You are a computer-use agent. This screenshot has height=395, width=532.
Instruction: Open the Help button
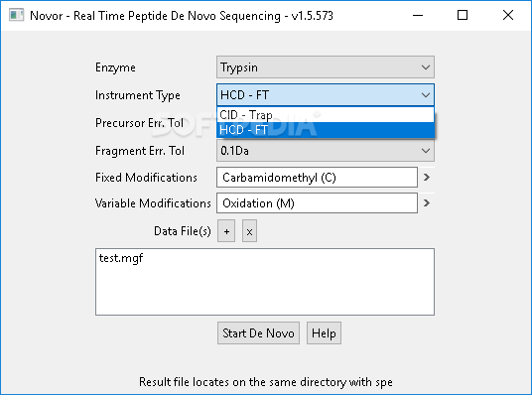pyautogui.click(x=324, y=333)
